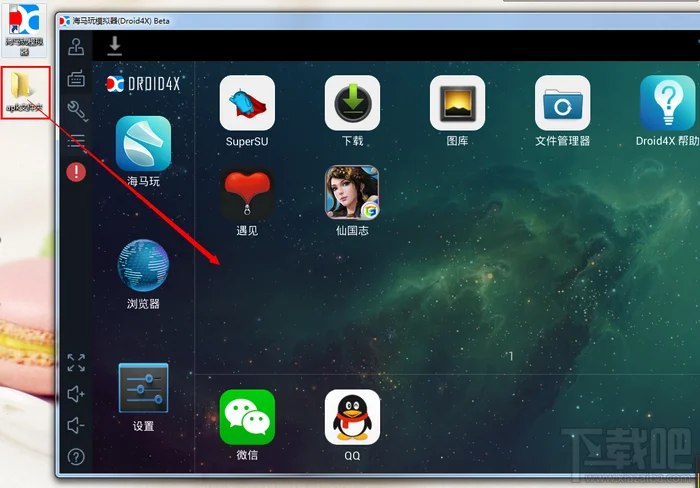
Task: Toggle fullscreen with the expand arrows icon
Action: 76,363
